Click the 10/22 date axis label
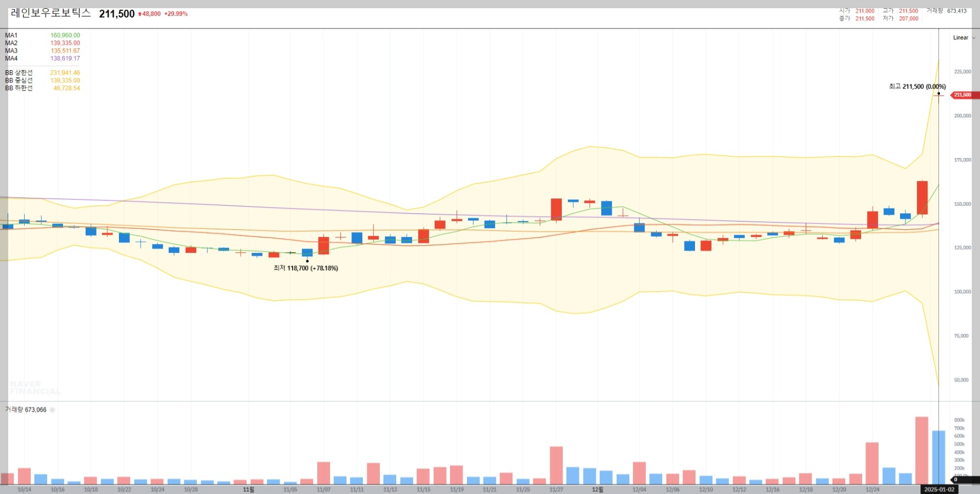Image resolution: width=980 pixels, height=494 pixels. point(124,490)
